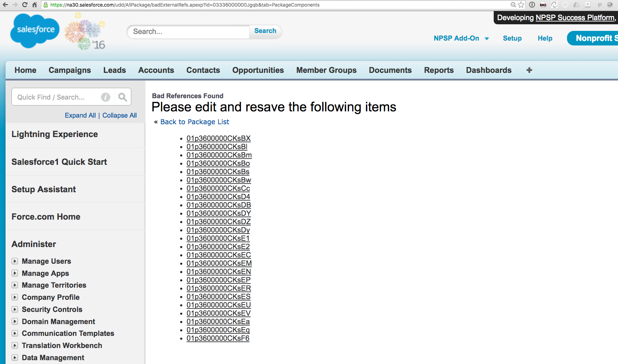This screenshot has width=618, height=364.
Task: Click the Collapse All link
Action: (119, 115)
